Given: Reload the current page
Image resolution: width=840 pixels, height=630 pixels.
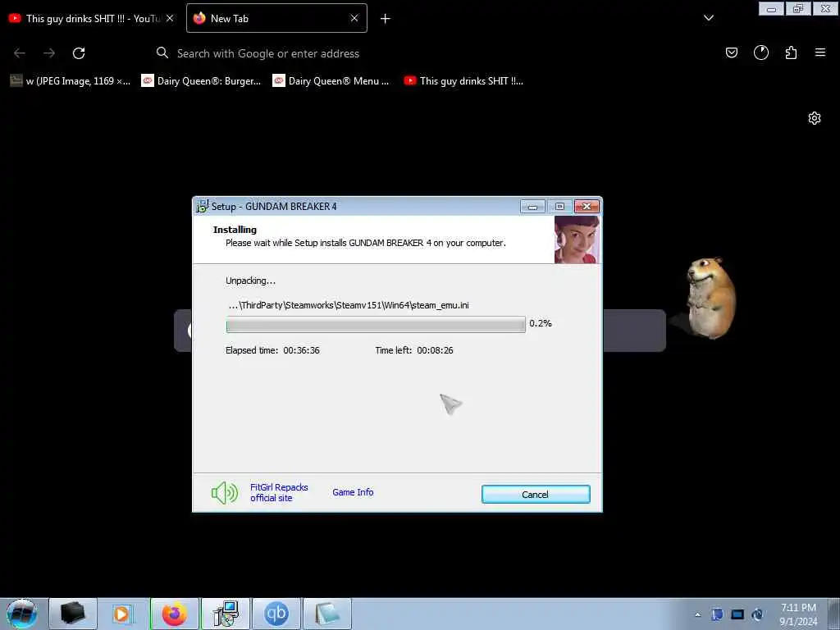Looking at the screenshot, I should point(79,53).
